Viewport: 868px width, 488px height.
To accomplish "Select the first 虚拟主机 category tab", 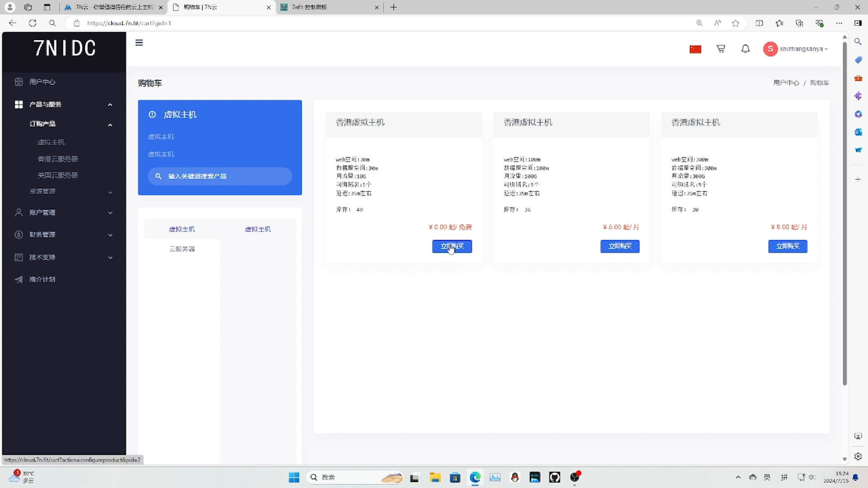I will [x=182, y=229].
